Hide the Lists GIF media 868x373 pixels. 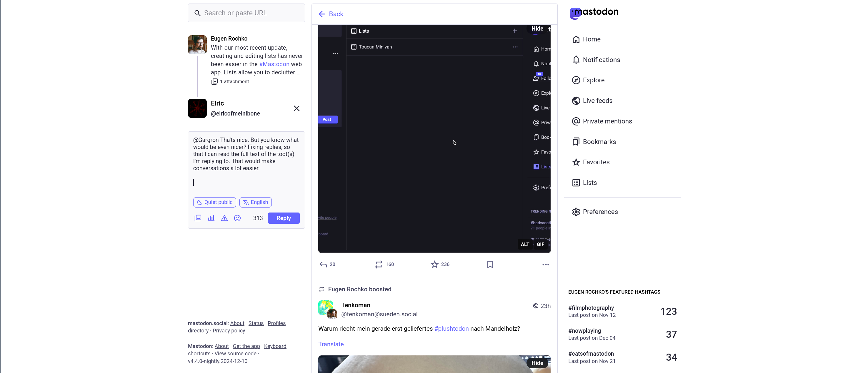click(x=537, y=29)
